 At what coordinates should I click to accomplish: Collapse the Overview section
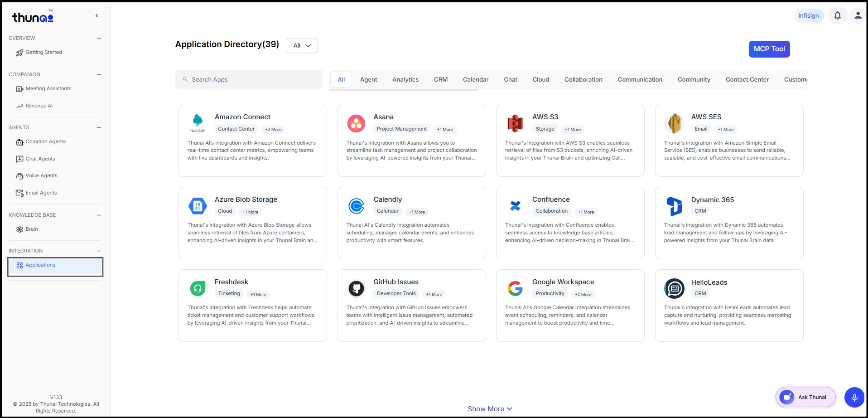[99, 39]
